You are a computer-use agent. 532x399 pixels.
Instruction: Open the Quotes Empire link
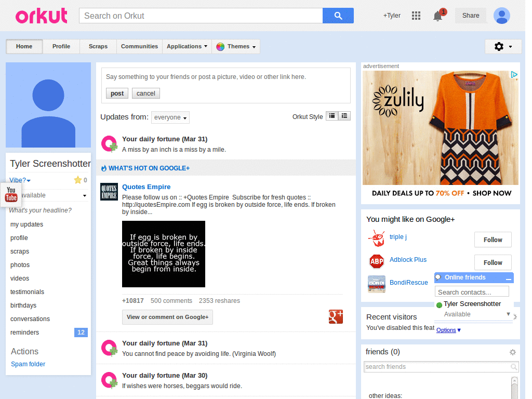pos(146,187)
